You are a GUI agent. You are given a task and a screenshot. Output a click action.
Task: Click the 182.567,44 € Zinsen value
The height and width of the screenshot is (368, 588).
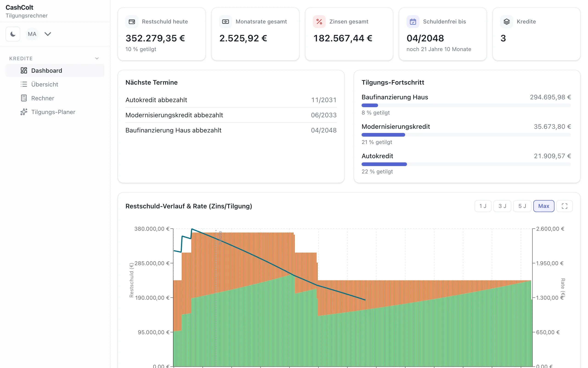[x=343, y=38]
